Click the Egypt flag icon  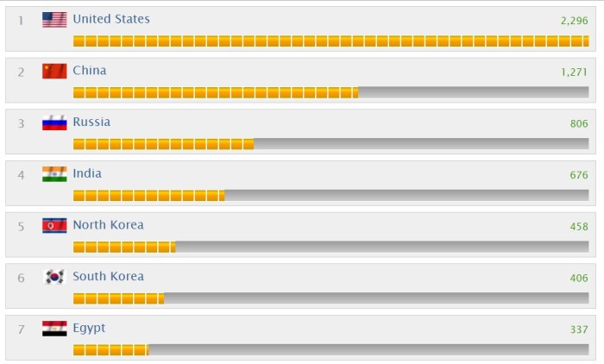(54, 329)
